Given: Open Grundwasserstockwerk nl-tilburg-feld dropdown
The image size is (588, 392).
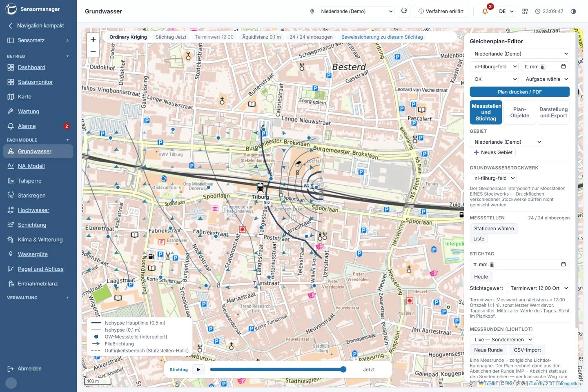Looking at the screenshot, I should click(493, 178).
